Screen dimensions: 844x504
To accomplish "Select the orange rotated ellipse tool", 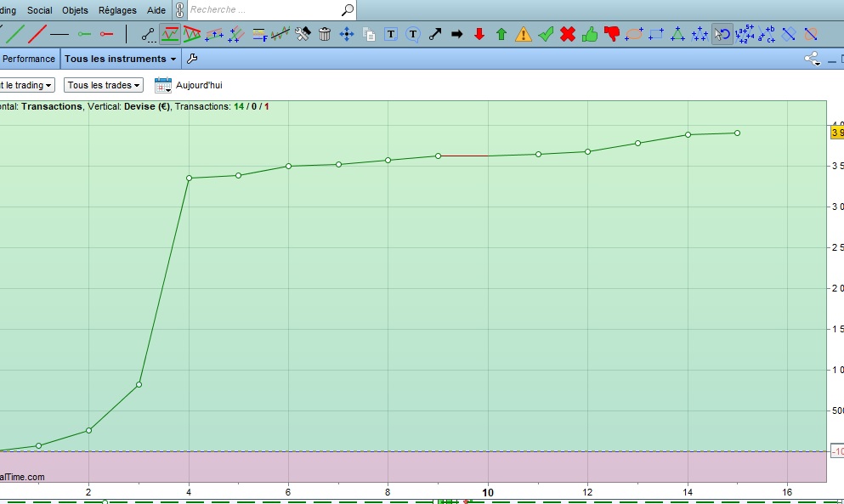I will pos(811,35).
